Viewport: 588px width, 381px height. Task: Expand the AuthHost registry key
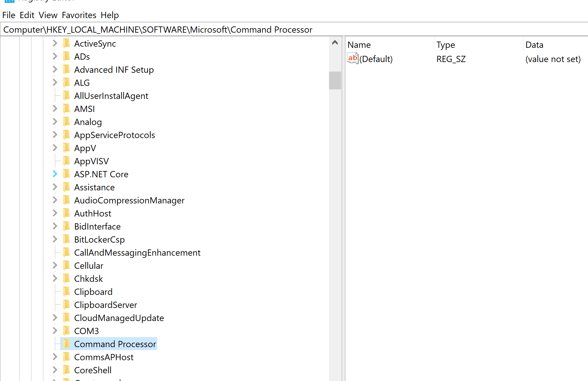[55, 213]
